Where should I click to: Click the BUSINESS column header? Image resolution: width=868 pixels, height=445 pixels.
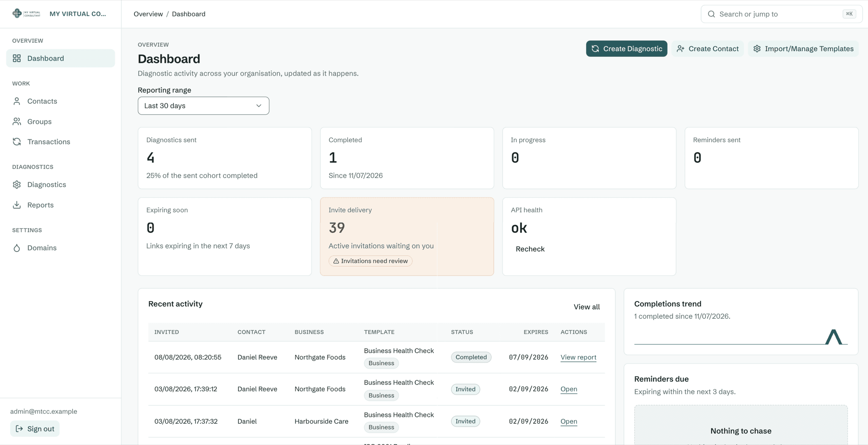(x=309, y=332)
